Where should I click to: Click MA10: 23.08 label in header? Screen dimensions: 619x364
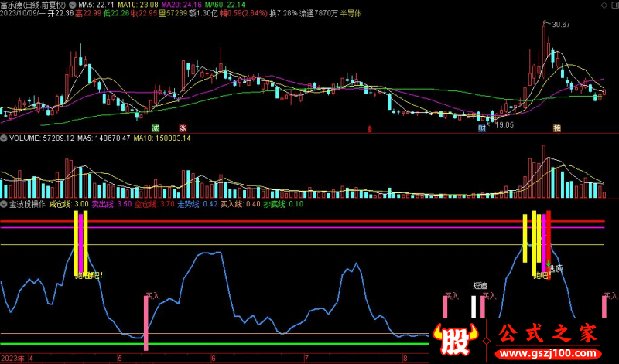(138, 5)
